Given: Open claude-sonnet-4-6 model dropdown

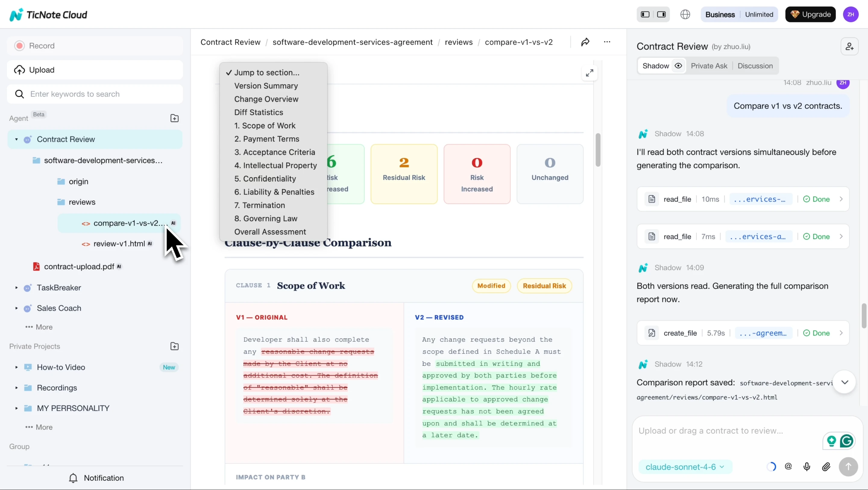Looking at the screenshot, I should 685,467.
